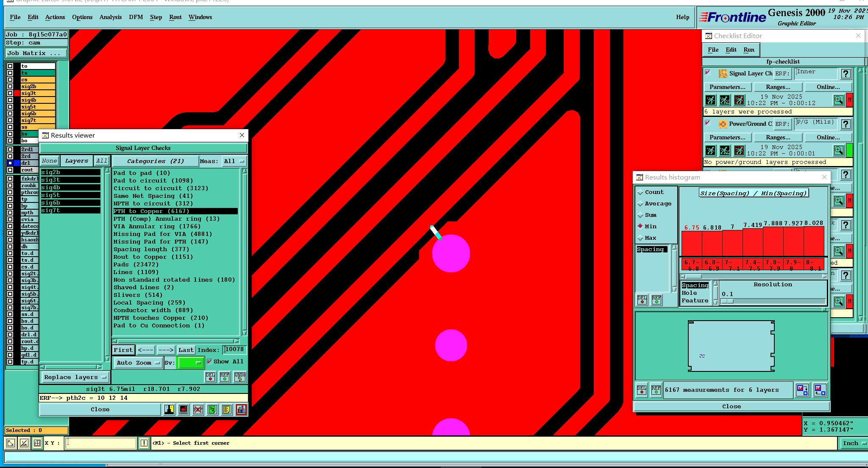Select the Count radio option in histogram
The image size is (868, 468).
640,192
